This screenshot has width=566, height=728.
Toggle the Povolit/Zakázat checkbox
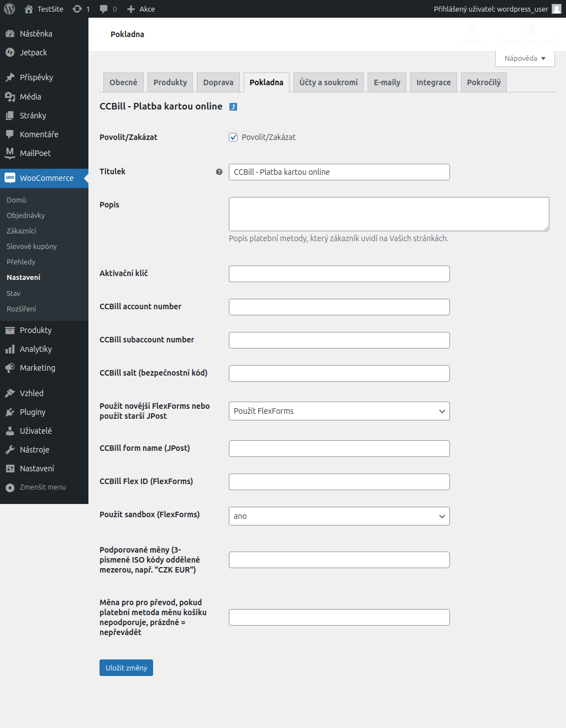click(233, 137)
